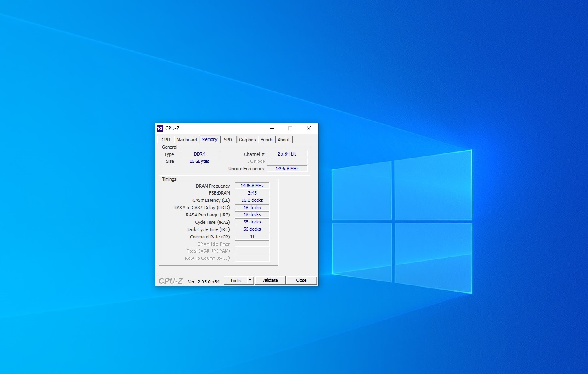The image size is (588, 374).
Task: Go to the SPD tab
Action: click(228, 140)
